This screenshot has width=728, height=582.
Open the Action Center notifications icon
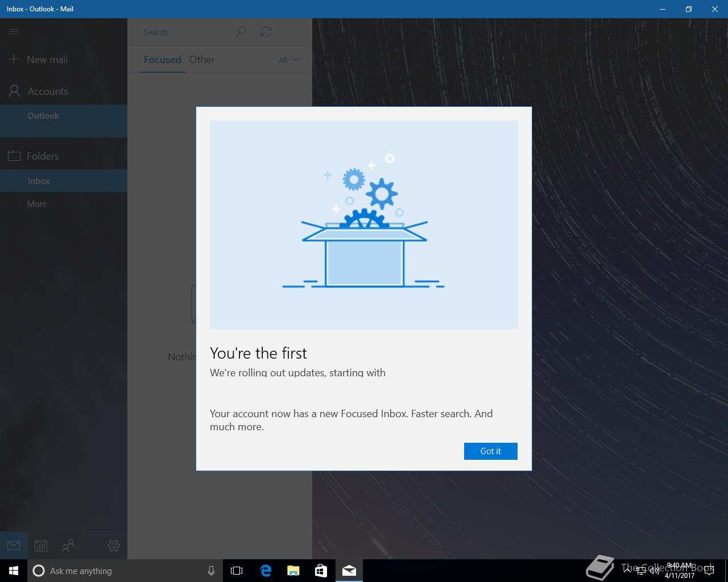click(709, 571)
